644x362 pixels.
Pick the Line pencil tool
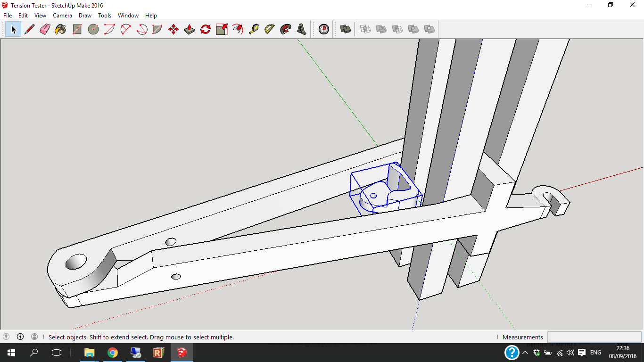tap(29, 29)
